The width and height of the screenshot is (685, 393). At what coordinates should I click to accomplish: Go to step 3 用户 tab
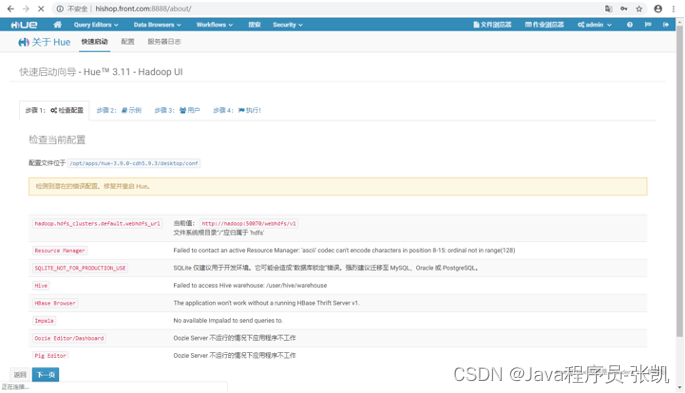[177, 110]
